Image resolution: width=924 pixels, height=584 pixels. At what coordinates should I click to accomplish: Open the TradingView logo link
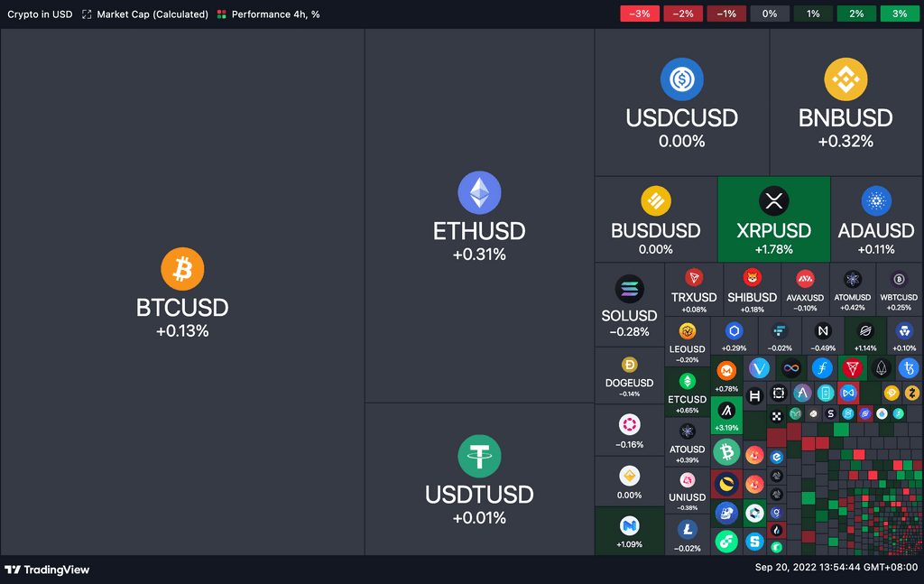[x=47, y=570]
